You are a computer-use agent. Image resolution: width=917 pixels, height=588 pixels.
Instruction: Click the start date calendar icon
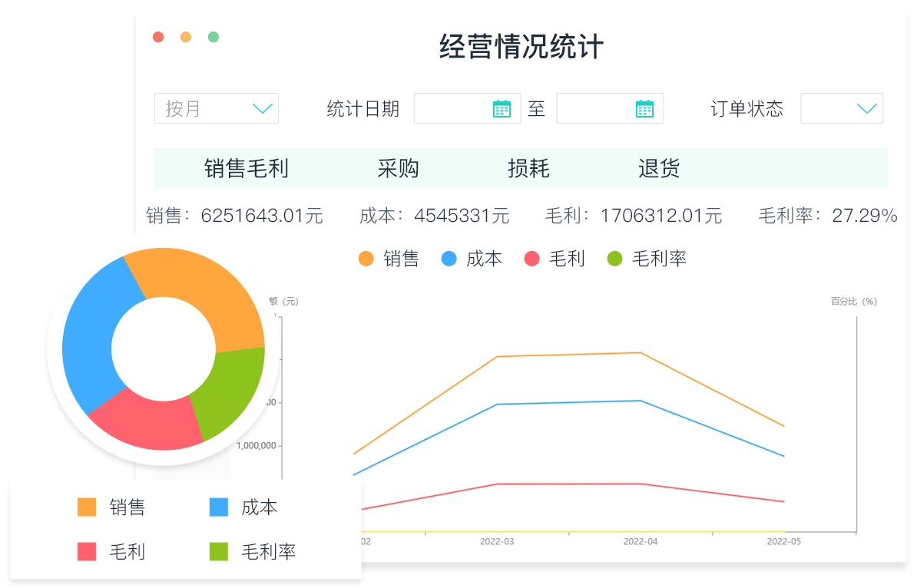click(x=502, y=109)
